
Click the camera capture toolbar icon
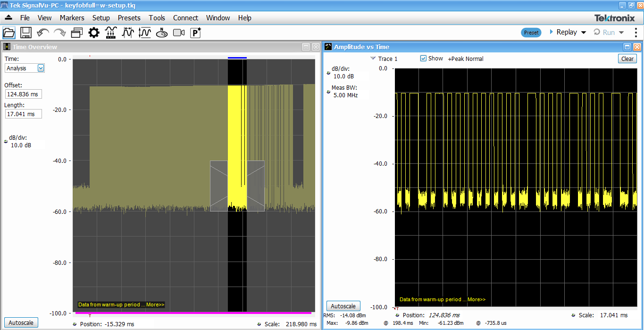[x=178, y=32]
